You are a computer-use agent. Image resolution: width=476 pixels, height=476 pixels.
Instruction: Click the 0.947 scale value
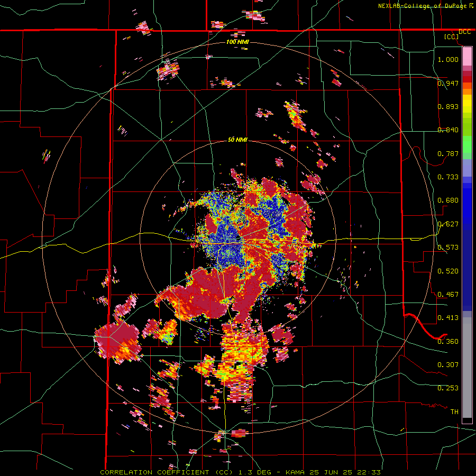point(448,83)
